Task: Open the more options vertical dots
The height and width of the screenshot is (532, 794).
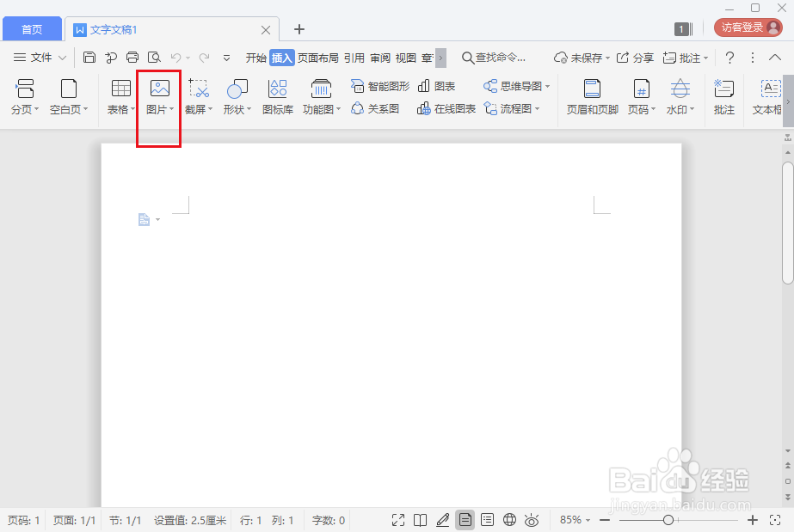Action: (753, 58)
